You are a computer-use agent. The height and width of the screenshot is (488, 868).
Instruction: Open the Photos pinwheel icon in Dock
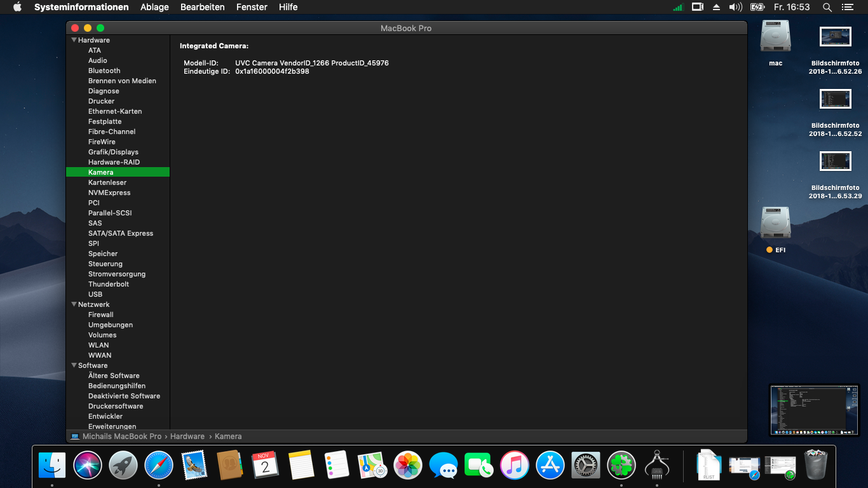[x=408, y=465]
